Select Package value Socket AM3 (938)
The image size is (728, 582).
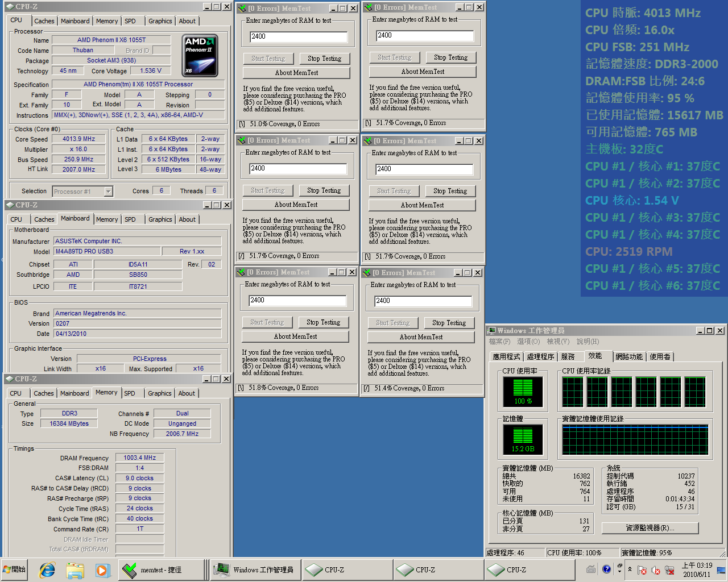[x=111, y=61]
